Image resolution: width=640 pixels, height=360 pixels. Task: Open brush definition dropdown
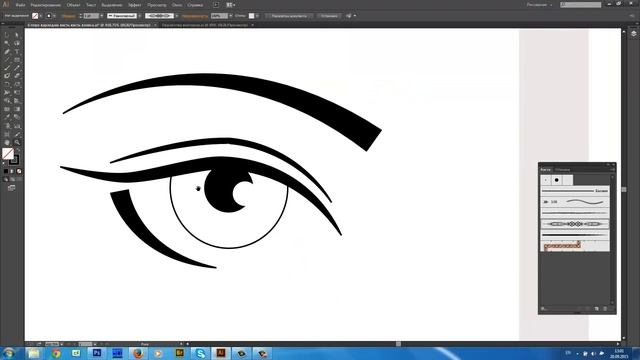(176, 16)
